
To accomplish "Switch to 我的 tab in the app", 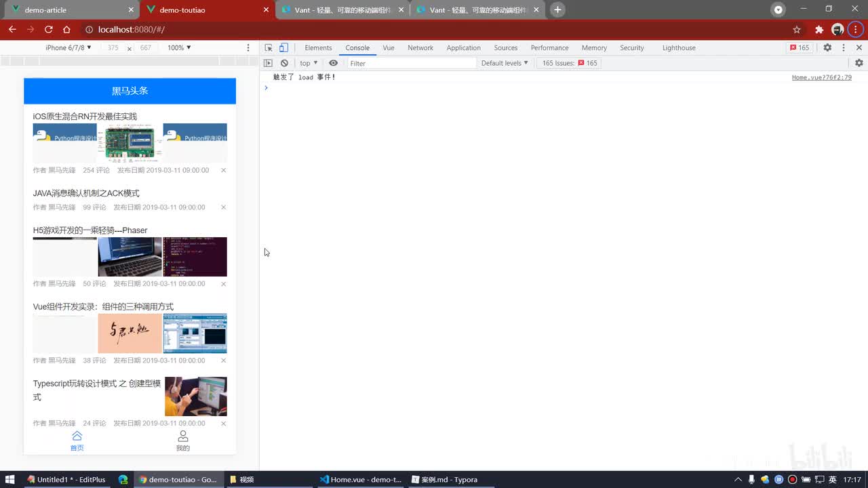I will pos(182,441).
